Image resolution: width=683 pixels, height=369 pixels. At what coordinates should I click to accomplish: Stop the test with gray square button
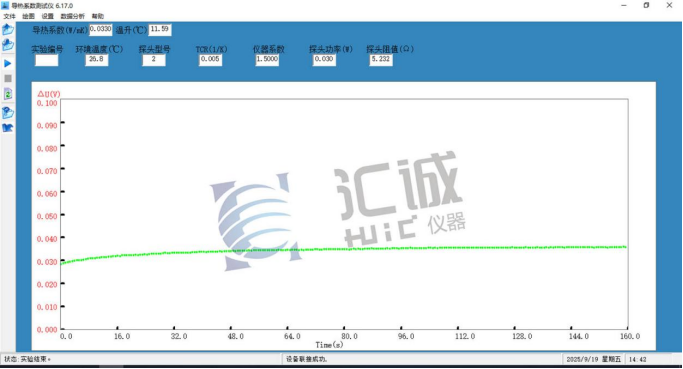8,78
